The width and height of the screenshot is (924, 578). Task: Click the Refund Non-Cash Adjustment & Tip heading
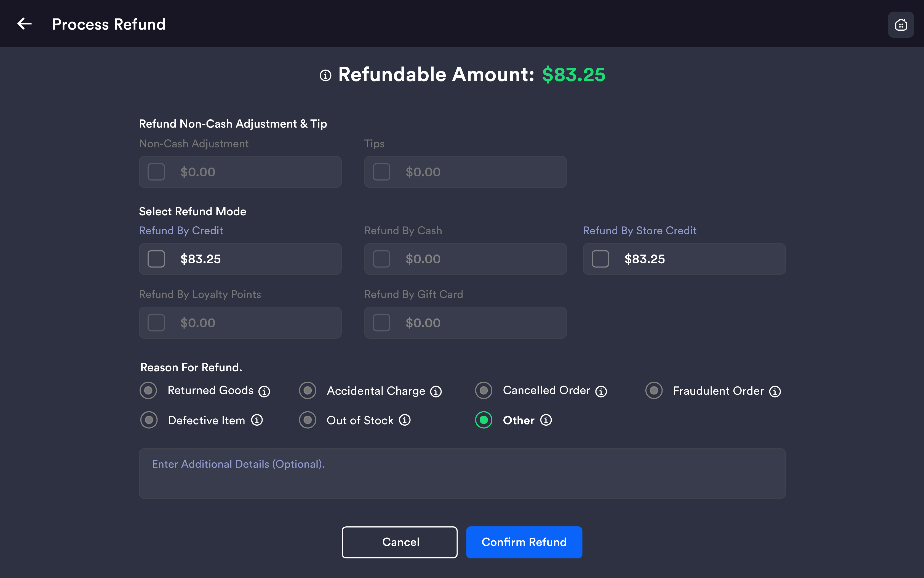click(x=233, y=124)
